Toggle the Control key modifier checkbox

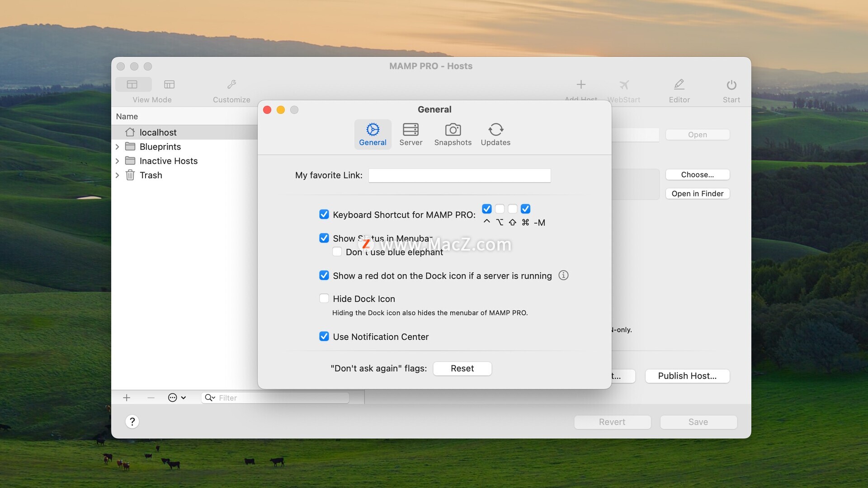[486, 209]
